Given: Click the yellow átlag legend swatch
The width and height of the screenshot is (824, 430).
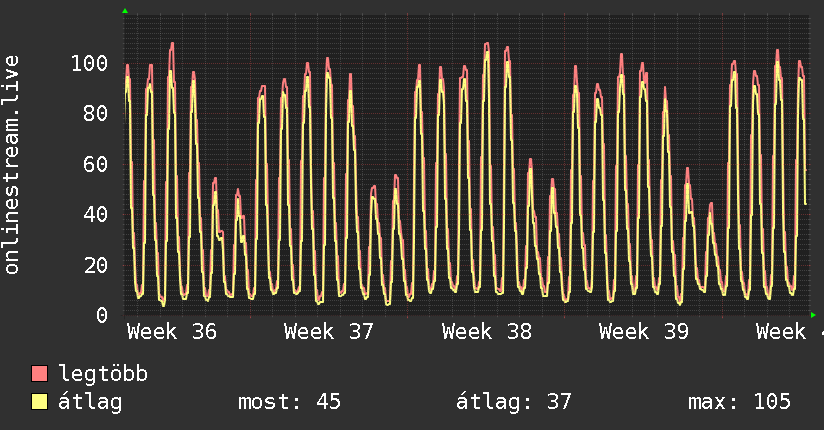Looking at the screenshot, I should (x=39, y=402).
